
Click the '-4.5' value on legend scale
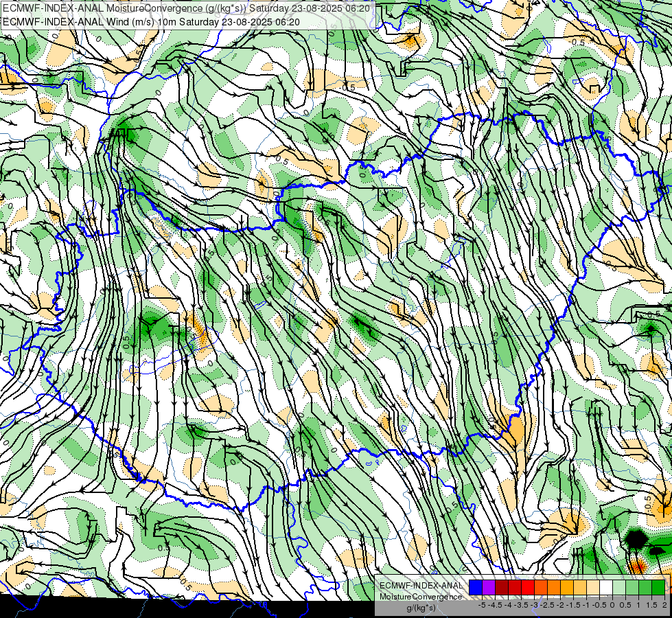pos(496,605)
